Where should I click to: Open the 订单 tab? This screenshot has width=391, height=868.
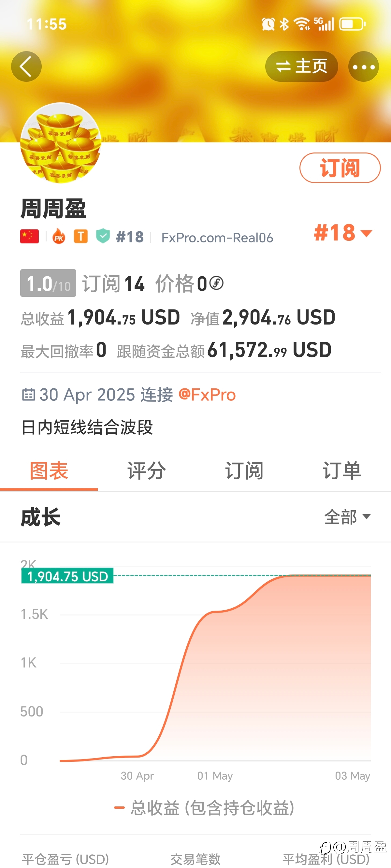coord(342,470)
